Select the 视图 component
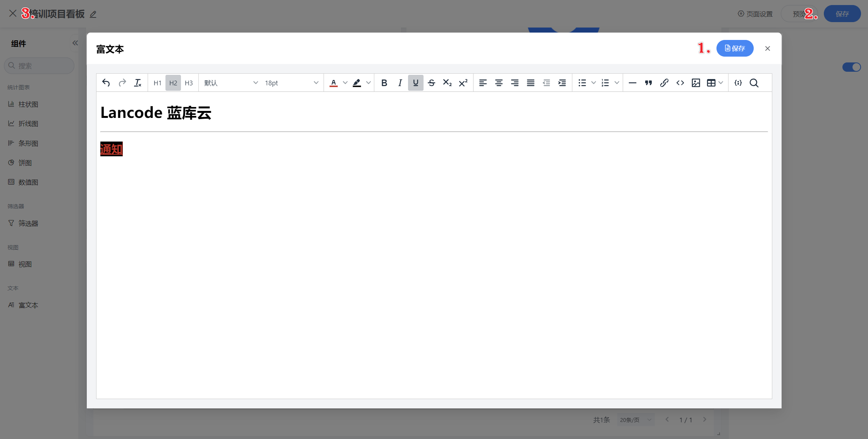 pyautogui.click(x=21, y=264)
